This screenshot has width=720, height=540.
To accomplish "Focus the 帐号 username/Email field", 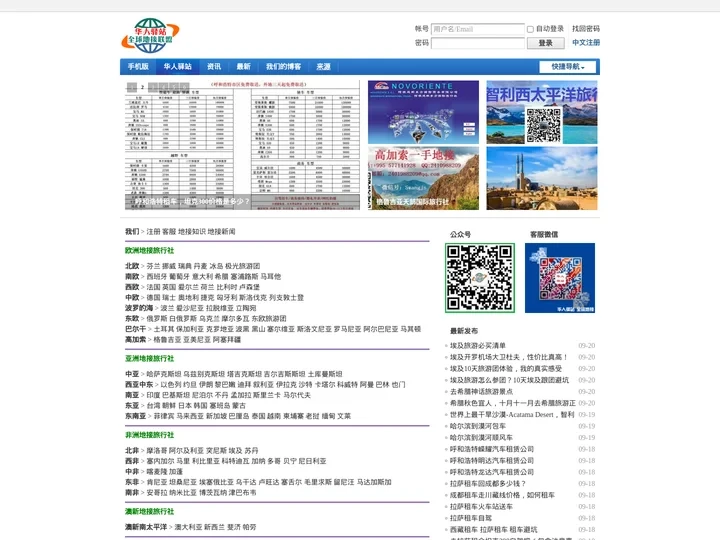I will coord(478,29).
